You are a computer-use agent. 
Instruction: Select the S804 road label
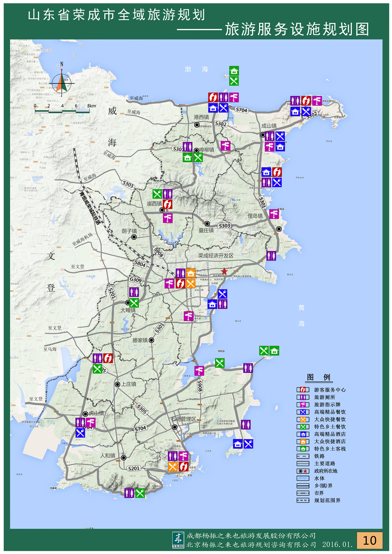140,264
